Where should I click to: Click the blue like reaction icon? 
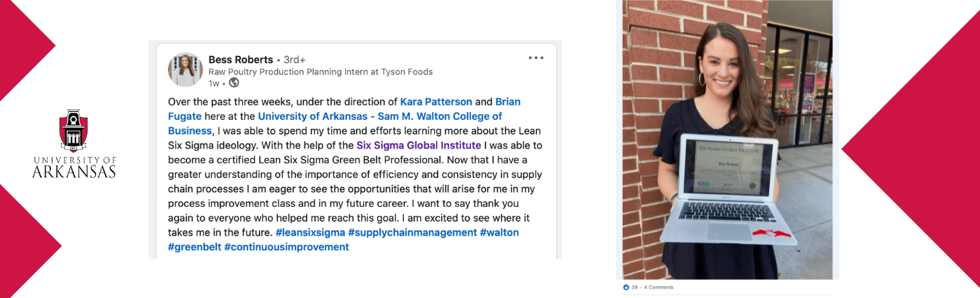point(626,287)
